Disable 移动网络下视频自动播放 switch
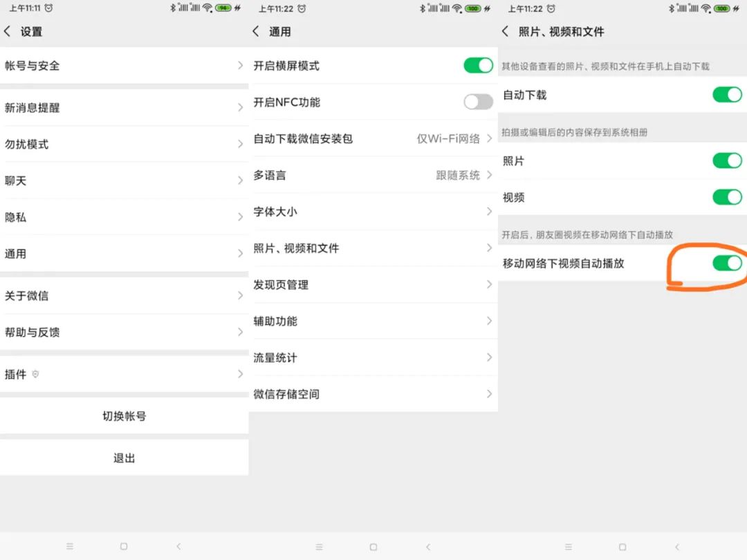The width and height of the screenshot is (747, 560). [x=728, y=263]
